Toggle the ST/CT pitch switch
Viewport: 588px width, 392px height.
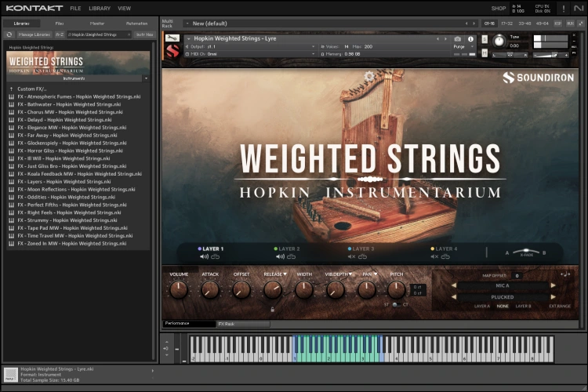(x=395, y=304)
